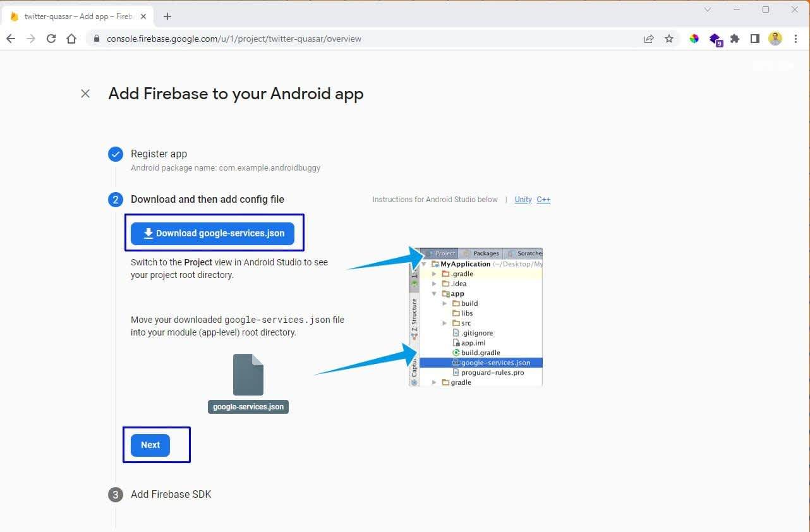810x532 pixels.
Task: Open the Extensions puzzle menu
Action: 735,39
